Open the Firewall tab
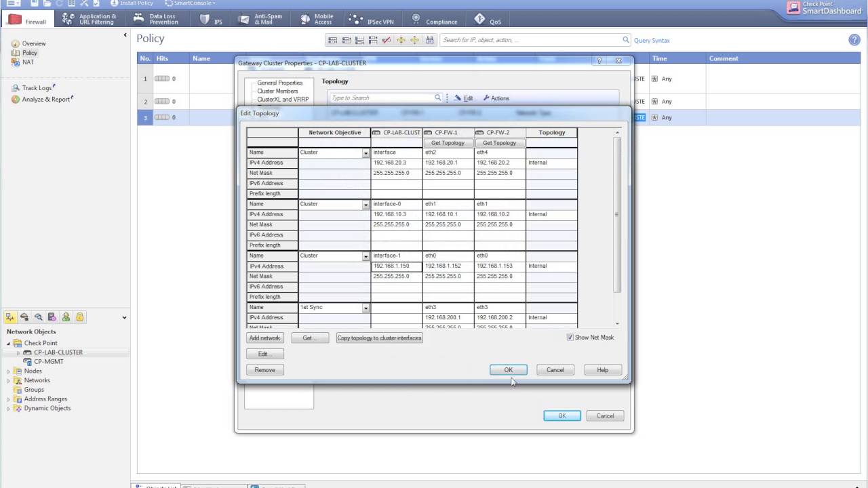 (28, 20)
